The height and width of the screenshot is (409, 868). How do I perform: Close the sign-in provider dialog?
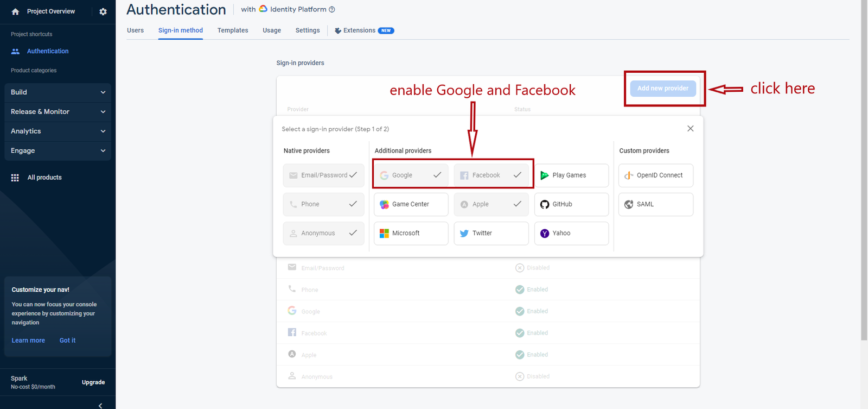[690, 129]
